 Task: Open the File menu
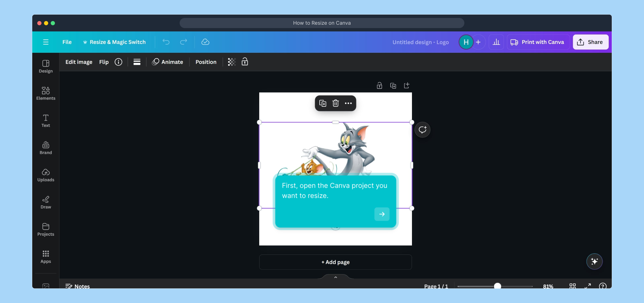tap(67, 42)
